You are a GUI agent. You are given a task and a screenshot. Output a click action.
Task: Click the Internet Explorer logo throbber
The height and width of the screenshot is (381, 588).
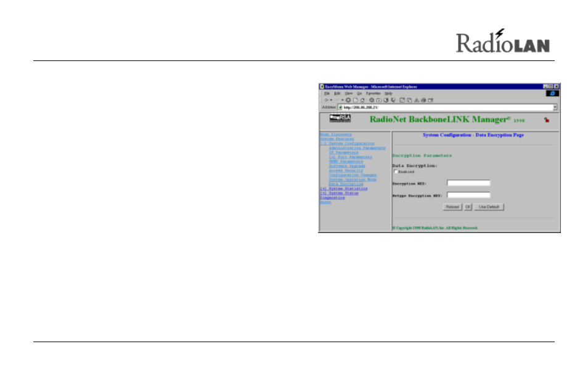click(x=552, y=93)
